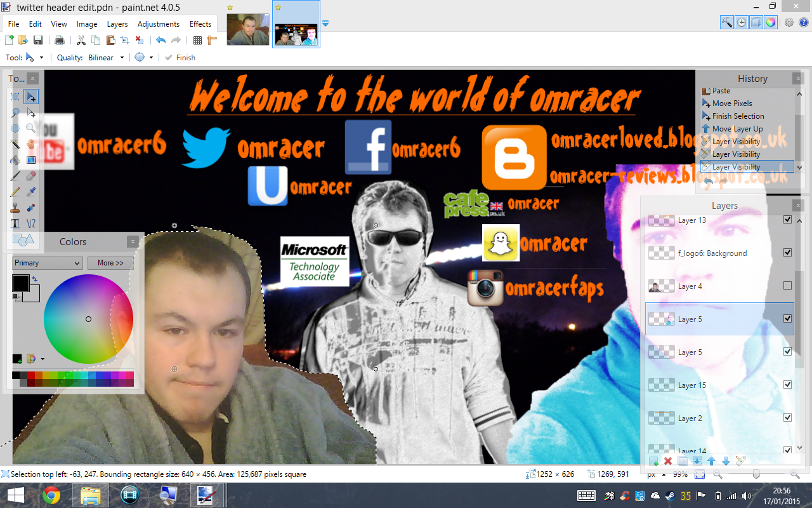Select the Eraser tool
Viewport: 812px width, 508px height.
click(x=31, y=176)
